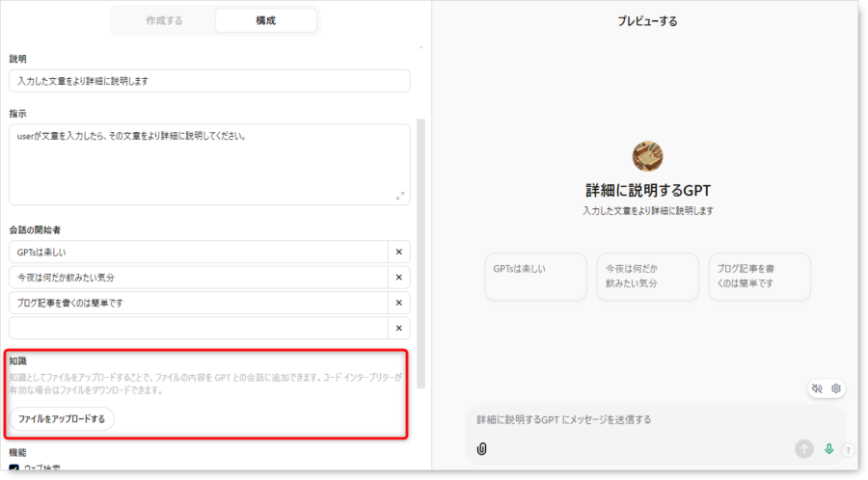Click the ファイルをアップロードする button
The image size is (868, 480).
click(x=62, y=419)
